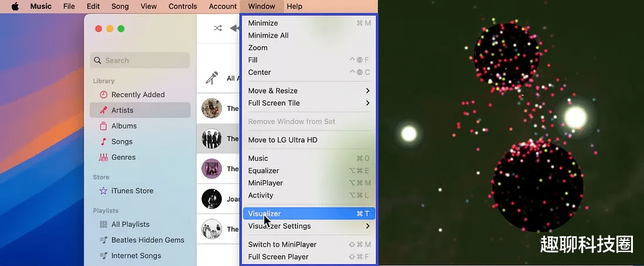Select Artists in the sidebar

140,110
